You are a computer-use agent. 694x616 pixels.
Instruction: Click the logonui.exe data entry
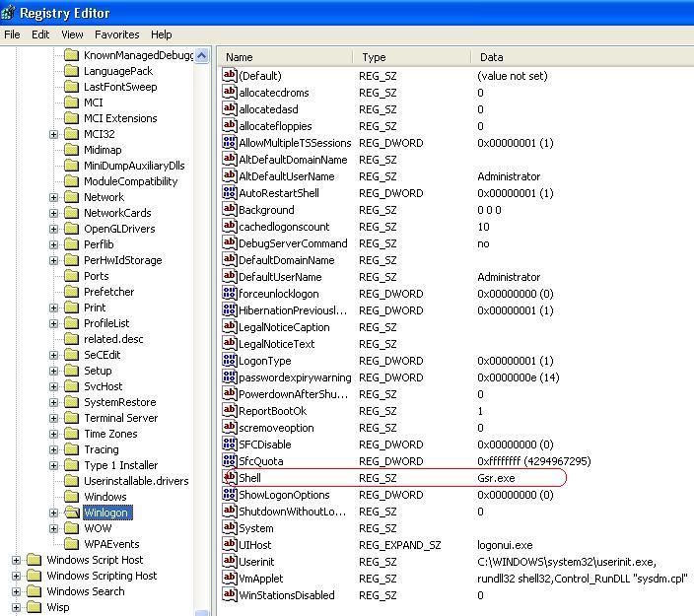(505, 545)
